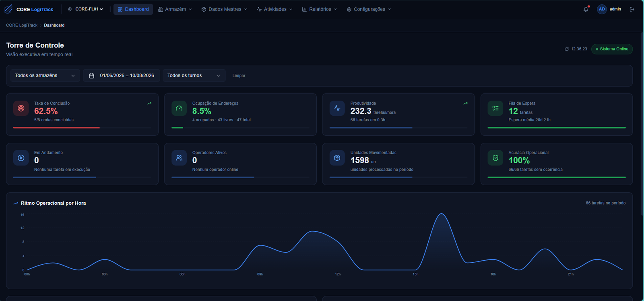
Task: Open the Configurações menu
Action: point(369,9)
